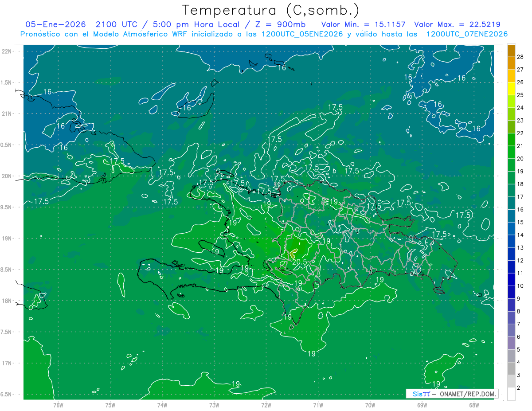
Task: Click the '75W' longitude axis label
Action: coord(110,405)
